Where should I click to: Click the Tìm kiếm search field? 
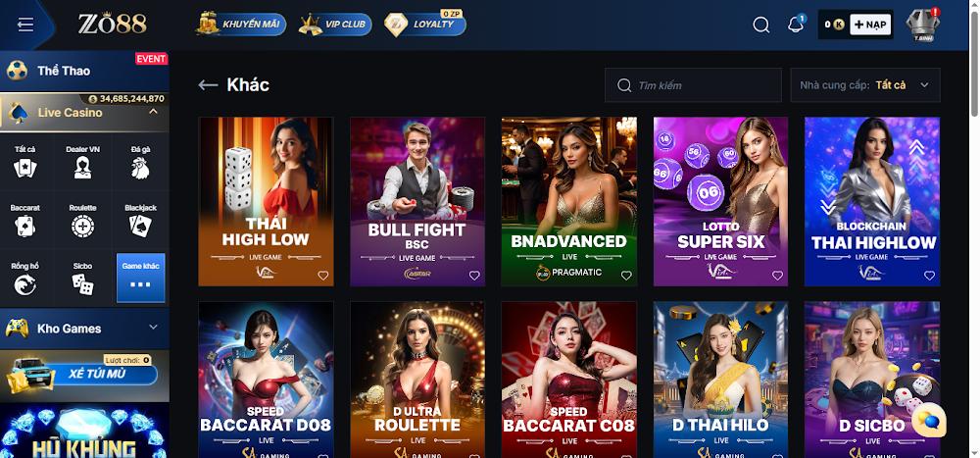tap(693, 85)
